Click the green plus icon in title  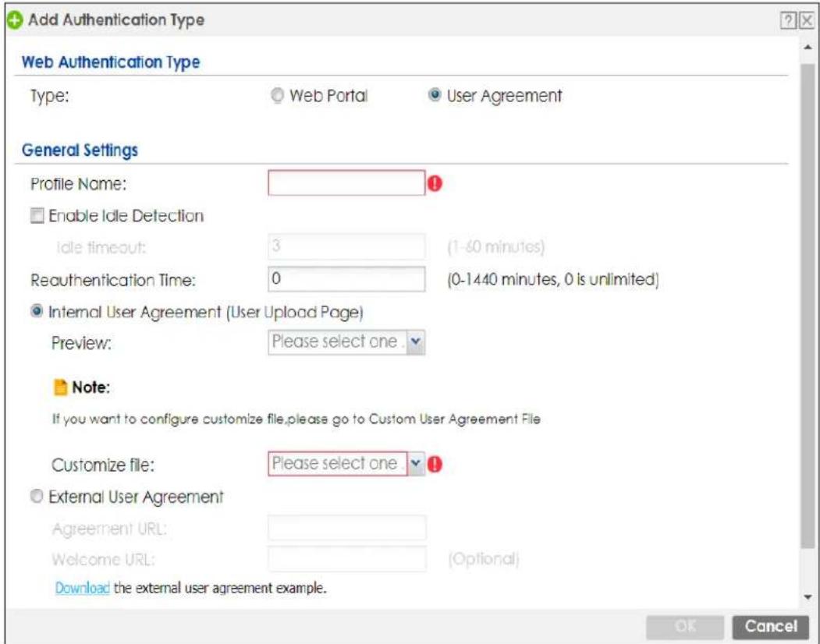pyautogui.click(x=15, y=20)
